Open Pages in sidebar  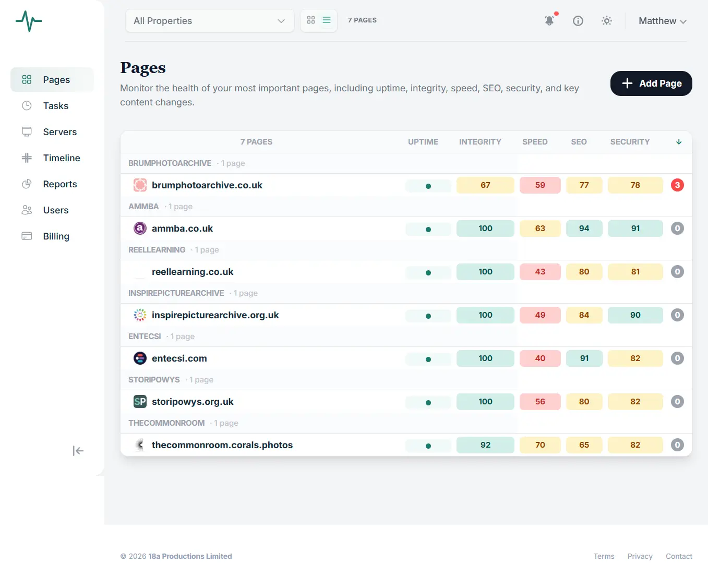pyautogui.click(x=52, y=80)
